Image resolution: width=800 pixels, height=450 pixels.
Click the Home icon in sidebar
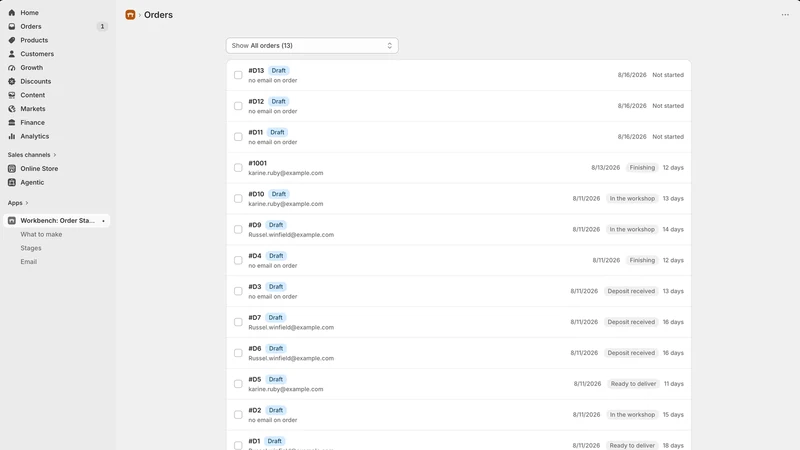12,12
